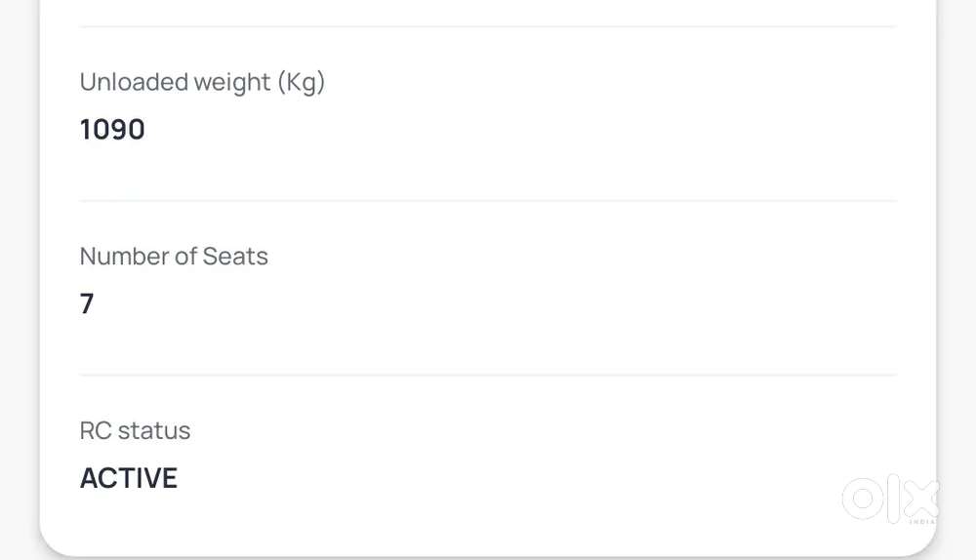
Task: Click the seat count value 7
Action: [x=87, y=303]
